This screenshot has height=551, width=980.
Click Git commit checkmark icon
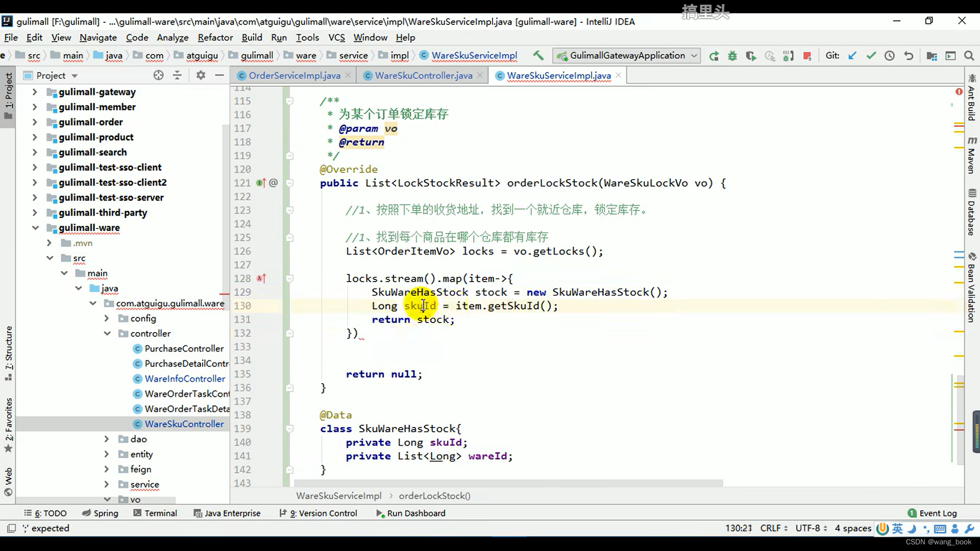pos(871,56)
